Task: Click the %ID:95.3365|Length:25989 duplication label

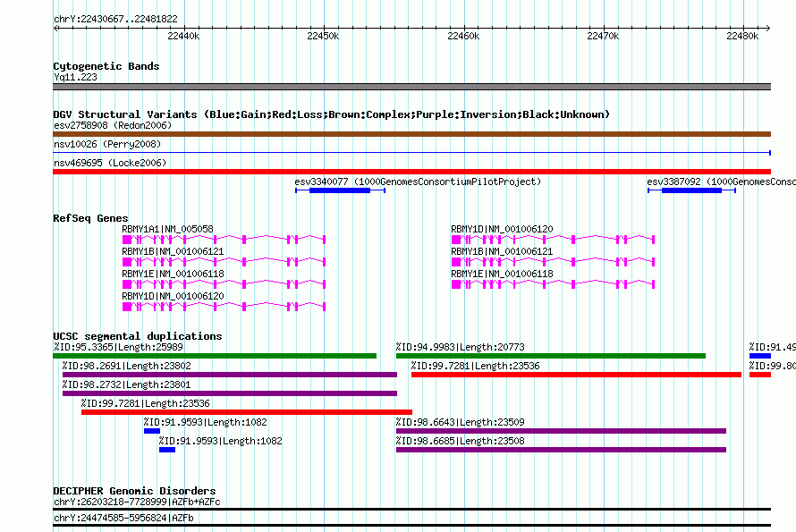Action: tap(118, 347)
